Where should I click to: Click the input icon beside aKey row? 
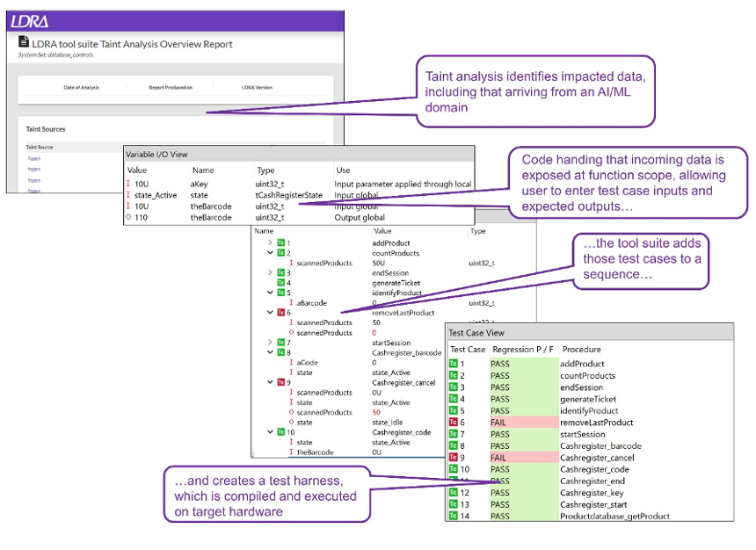point(130,184)
